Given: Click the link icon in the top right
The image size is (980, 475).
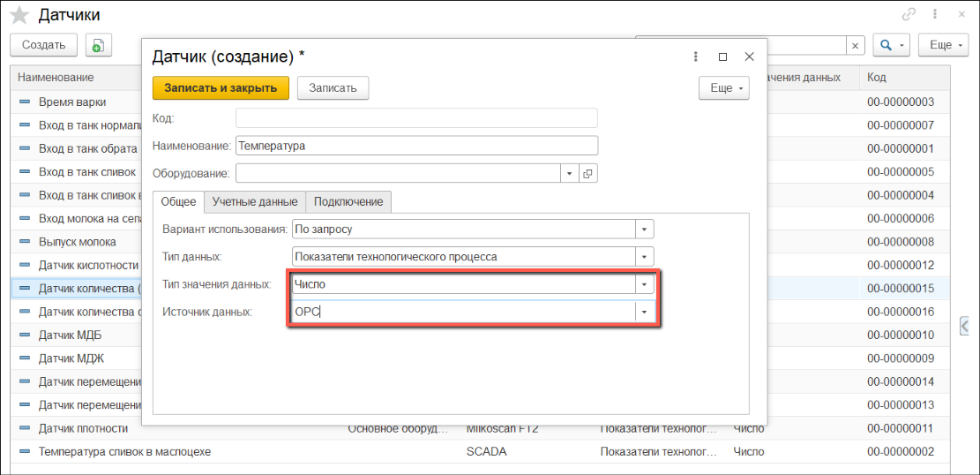Looking at the screenshot, I should click(909, 14).
